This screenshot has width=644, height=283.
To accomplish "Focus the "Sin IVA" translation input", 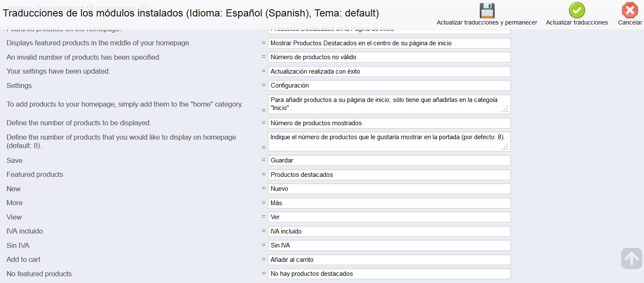I will pos(389,245).
